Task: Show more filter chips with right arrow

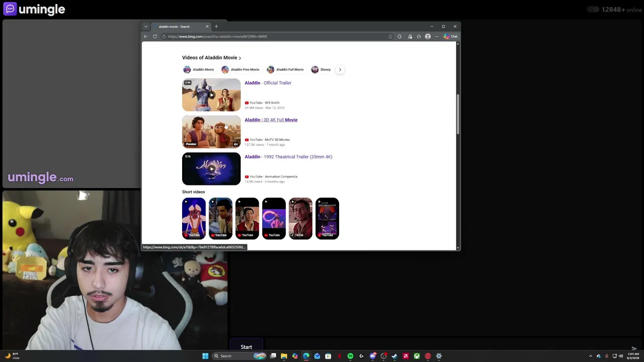Action: pos(340,69)
